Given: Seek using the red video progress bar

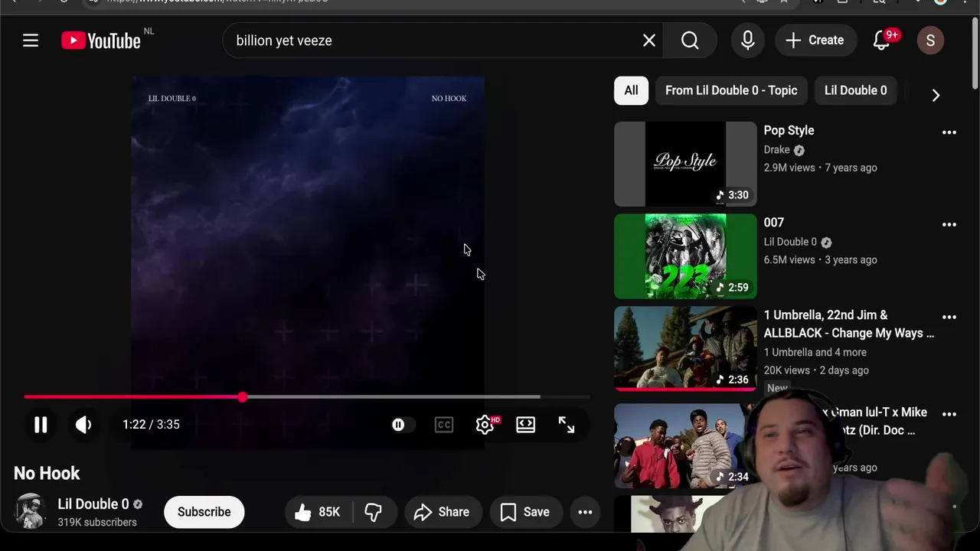Looking at the screenshot, I should click(x=306, y=397).
